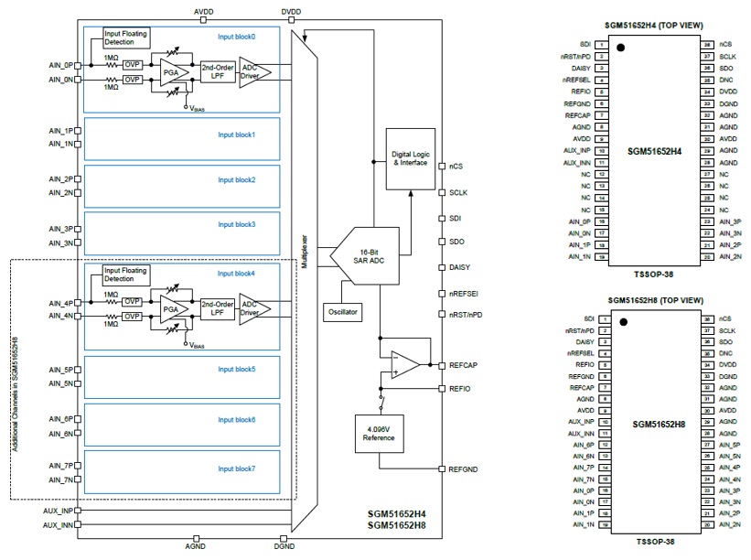Click the AIN_7N input label on the block diagram
The height and width of the screenshot is (560, 751).
pos(60,480)
